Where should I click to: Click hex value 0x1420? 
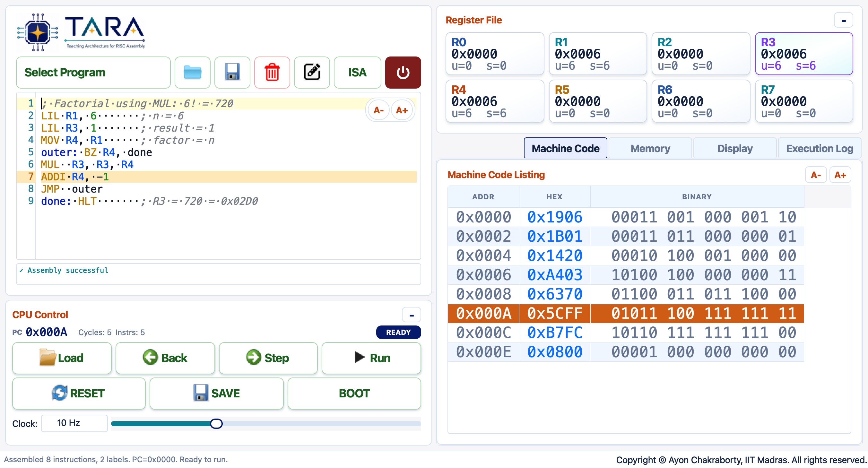[555, 256]
